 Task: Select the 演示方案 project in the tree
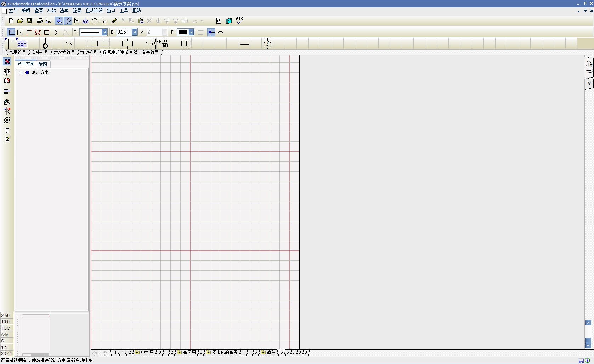click(40, 73)
